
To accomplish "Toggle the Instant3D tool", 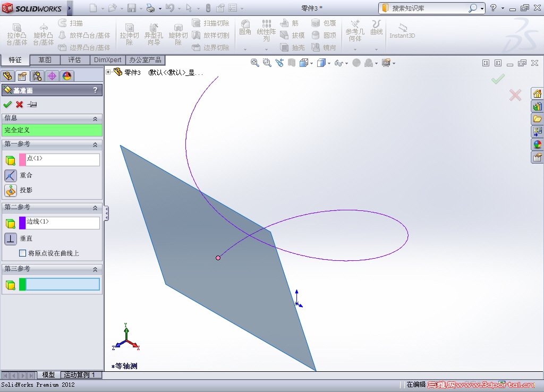I will tap(402, 31).
